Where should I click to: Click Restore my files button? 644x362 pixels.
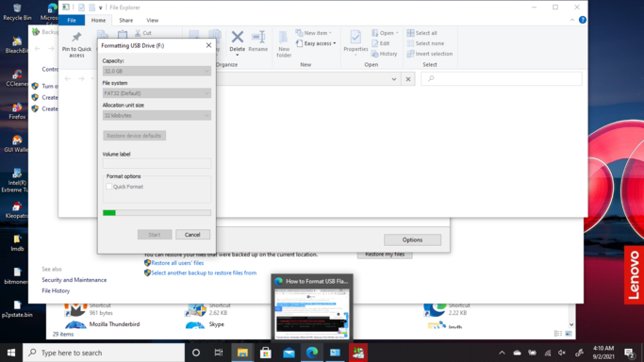(385, 255)
